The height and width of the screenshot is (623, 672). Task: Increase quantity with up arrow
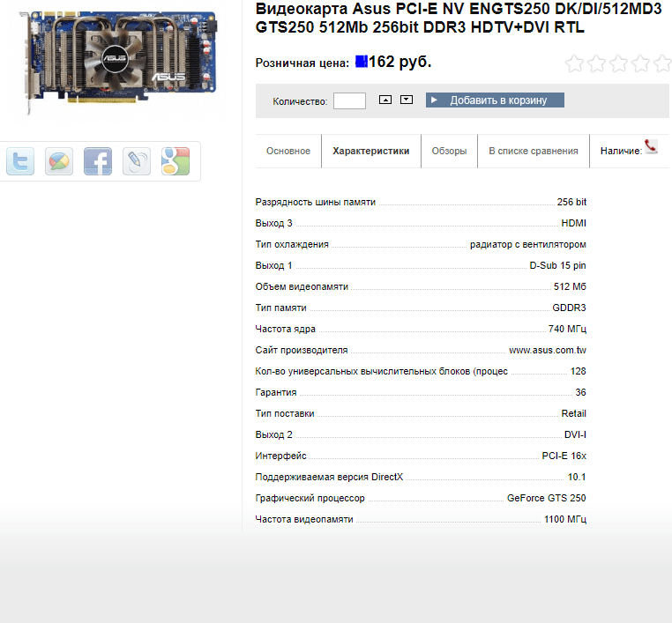(385, 100)
